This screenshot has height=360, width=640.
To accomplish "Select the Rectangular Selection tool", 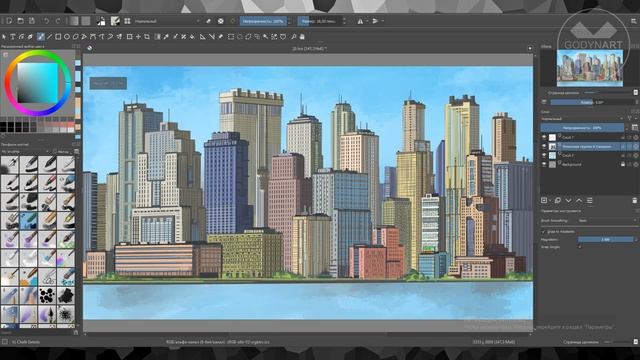I will tap(231, 37).
